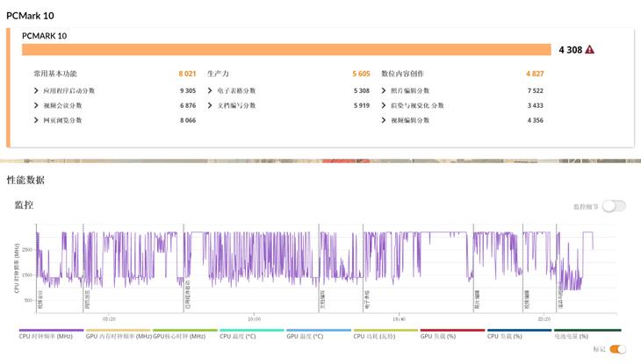Screen dimensions: 641x364
Task: Toggle the CPU 功耗 (瓦特) legend series
Action: [385, 334]
